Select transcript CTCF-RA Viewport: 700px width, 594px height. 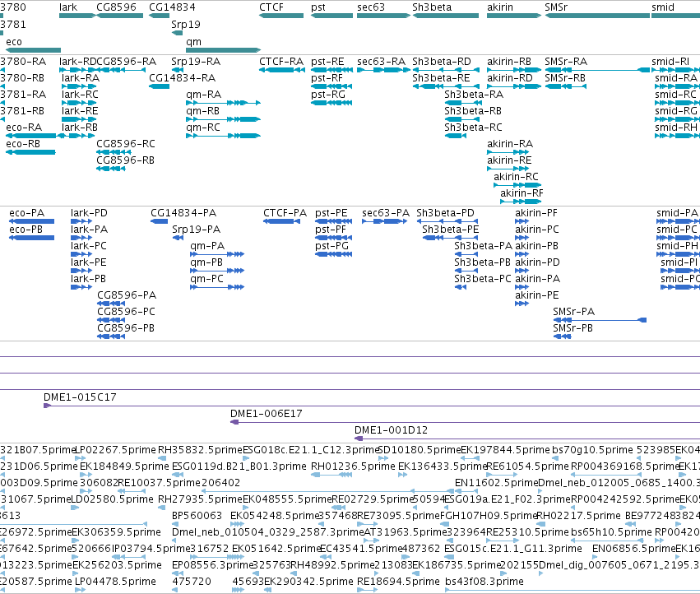pos(282,70)
